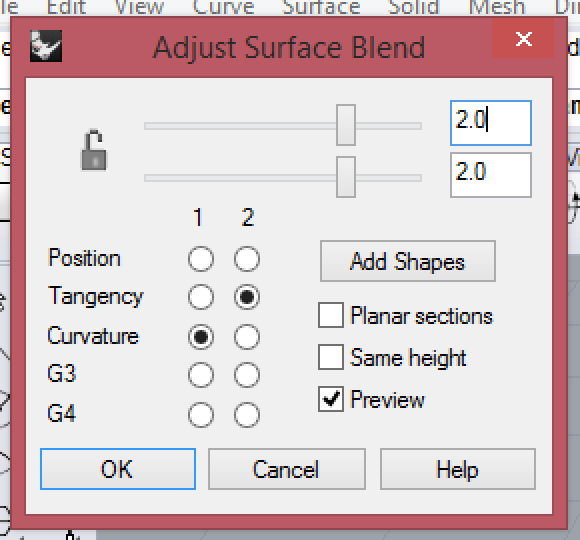The image size is (580, 540).
Task: Open the Surface menu
Action: 321,7
